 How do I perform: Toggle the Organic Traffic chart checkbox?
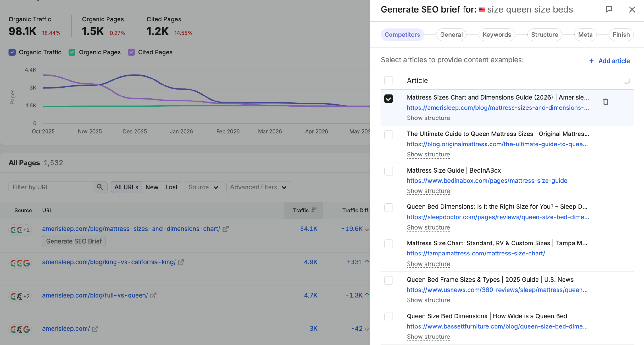tap(12, 52)
